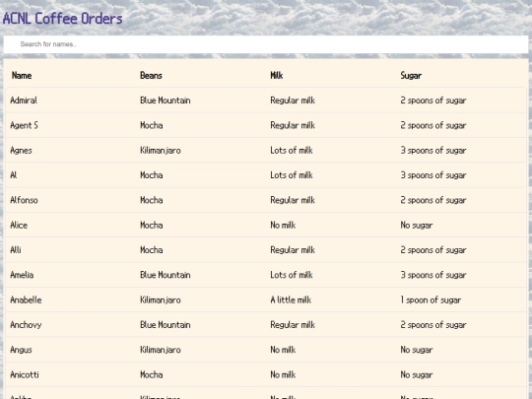This screenshot has width=532, height=399.
Task: Click Kilimanjaro in Angus's row
Action: [161, 350]
